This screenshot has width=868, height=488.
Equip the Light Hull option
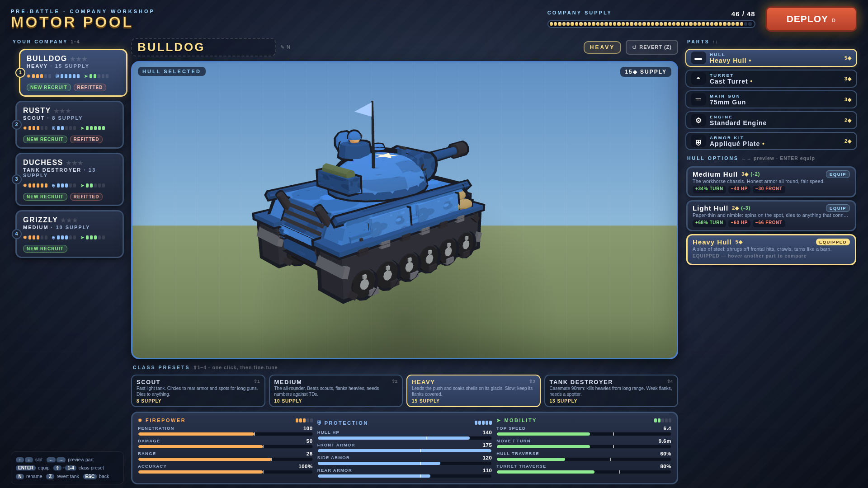838,208
